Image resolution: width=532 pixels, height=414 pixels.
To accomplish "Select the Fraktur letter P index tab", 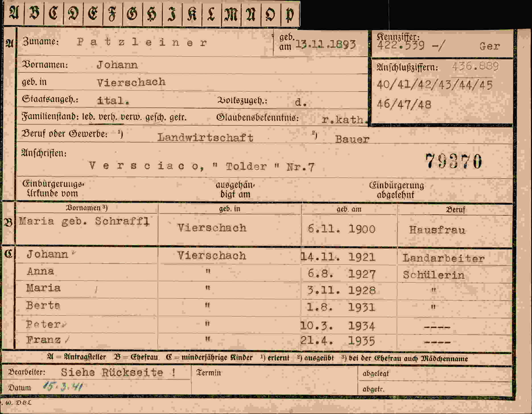I will click(x=290, y=14).
